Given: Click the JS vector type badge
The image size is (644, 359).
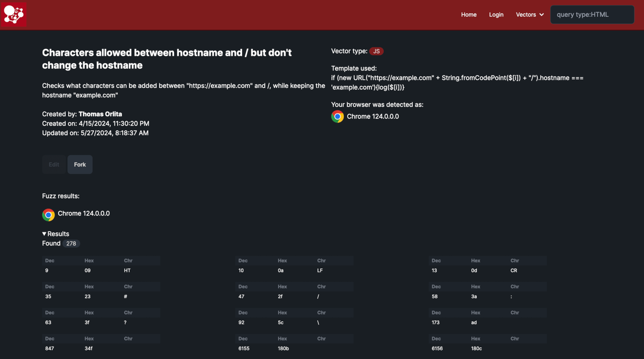Looking at the screenshot, I should point(376,51).
